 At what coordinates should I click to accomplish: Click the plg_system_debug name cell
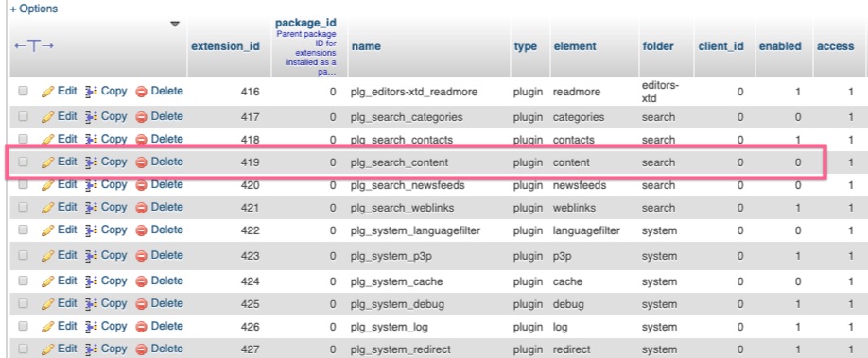click(x=397, y=304)
